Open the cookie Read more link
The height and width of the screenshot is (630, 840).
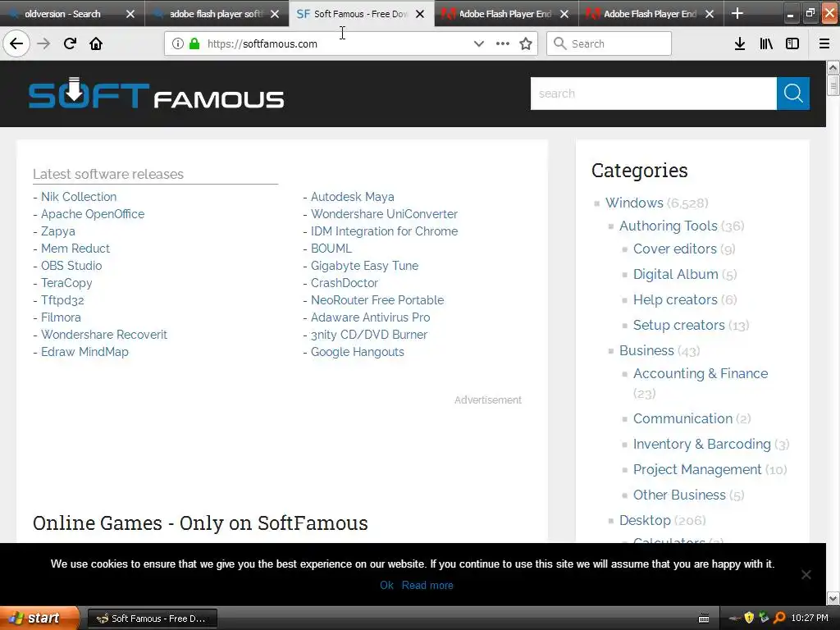point(427,585)
